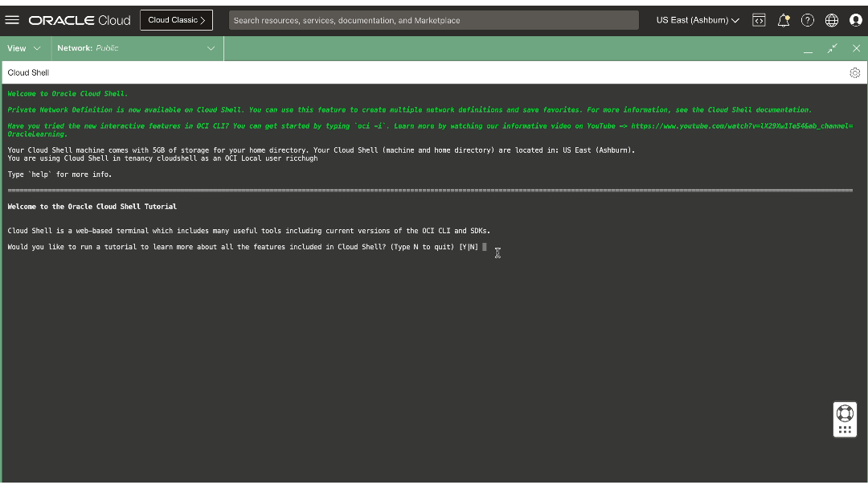Minimize the Cloud Shell panel
Screen dimensions: 868x489
809,48
